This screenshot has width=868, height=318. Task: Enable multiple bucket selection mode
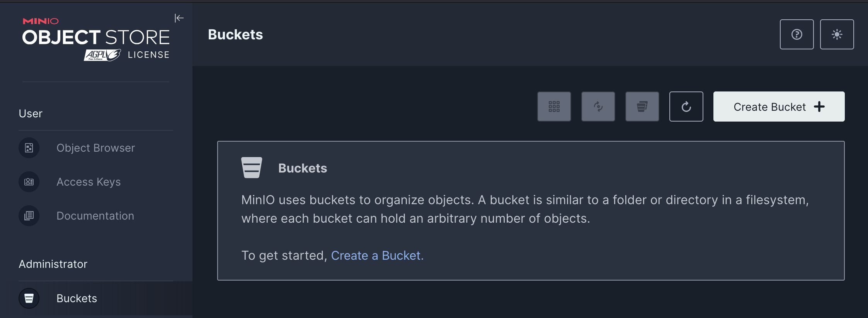pyautogui.click(x=554, y=107)
